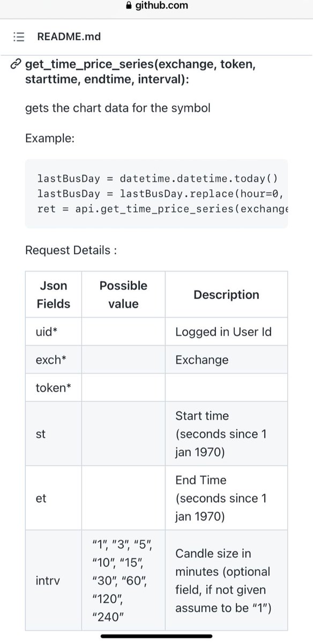313x644 pixels.
Task: Click the api.get_time_price_series code line
Action: click(163, 208)
